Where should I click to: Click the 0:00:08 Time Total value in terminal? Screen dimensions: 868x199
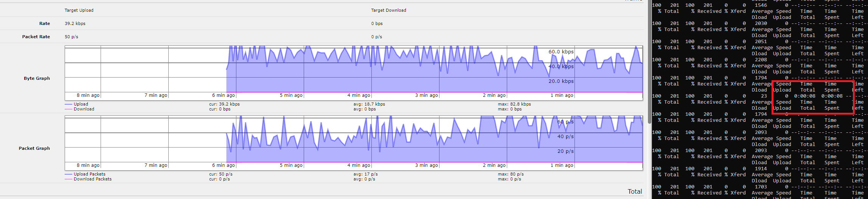804,96
